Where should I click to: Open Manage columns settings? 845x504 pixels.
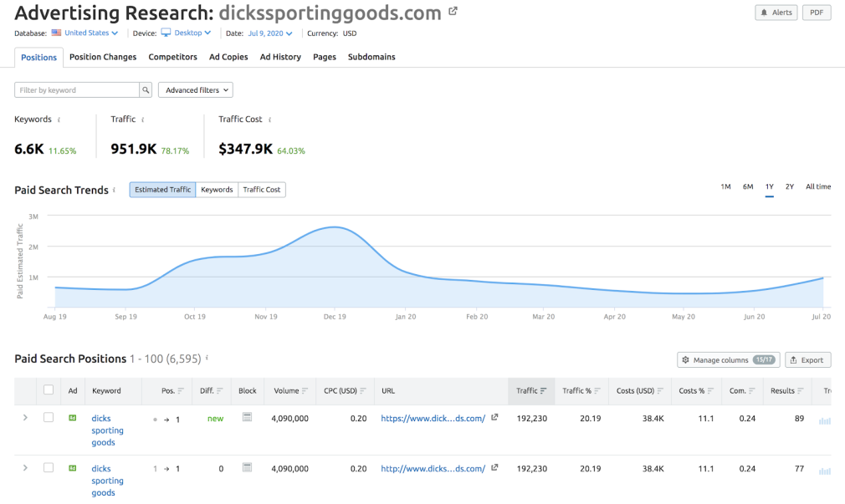coord(727,359)
